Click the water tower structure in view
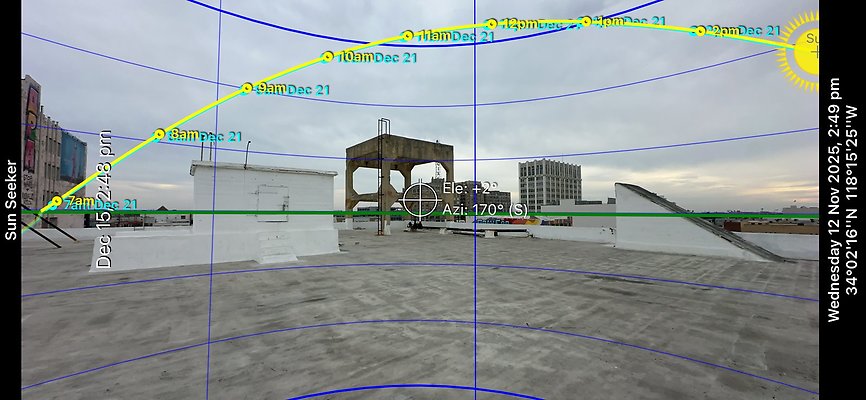Viewport: 866px width, 400px height. (398, 175)
